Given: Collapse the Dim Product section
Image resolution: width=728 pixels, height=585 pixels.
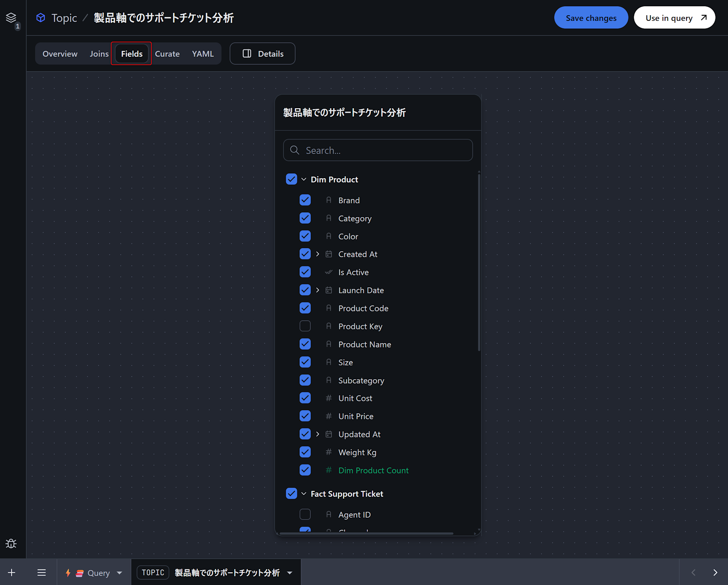Looking at the screenshot, I should tap(304, 180).
